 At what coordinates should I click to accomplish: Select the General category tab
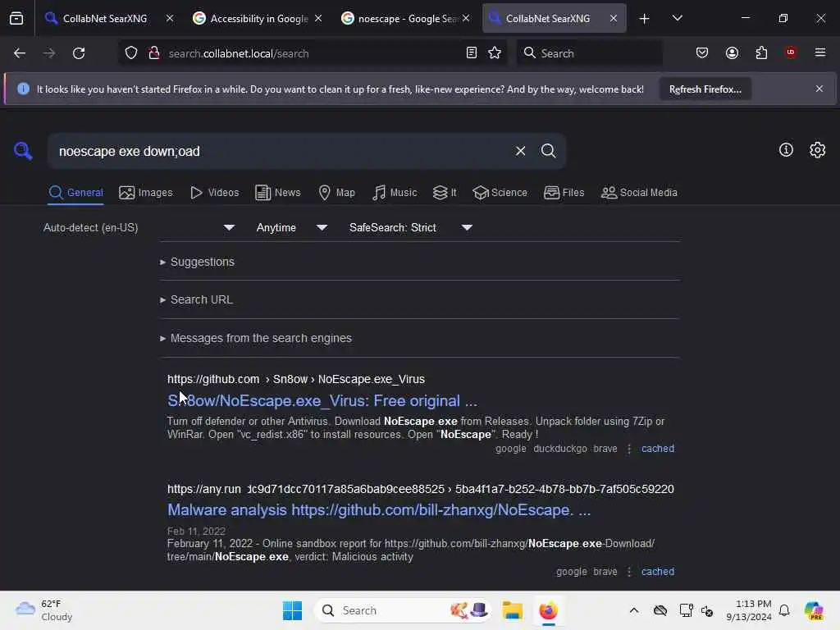pyautogui.click(x=75, y=192)
